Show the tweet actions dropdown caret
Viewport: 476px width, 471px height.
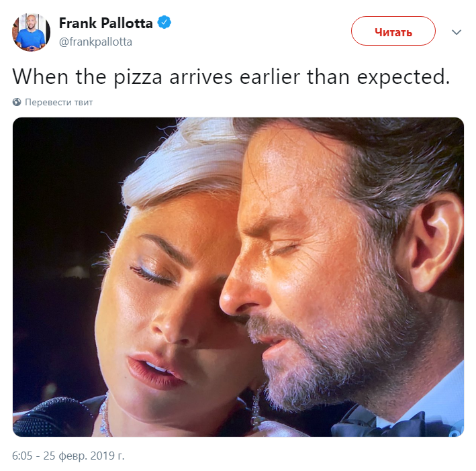click(x=457, y=32)
